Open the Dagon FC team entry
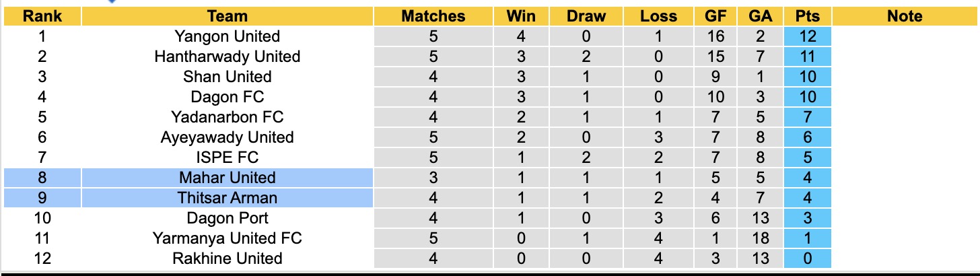Viewport: 980px width, 276px height. click(227, 97)
